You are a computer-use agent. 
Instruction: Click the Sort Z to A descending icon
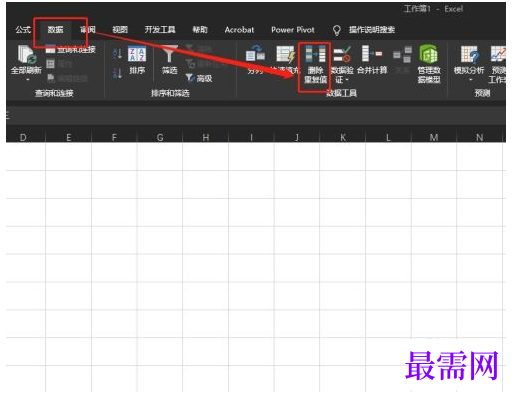click(x=117, y=73)
